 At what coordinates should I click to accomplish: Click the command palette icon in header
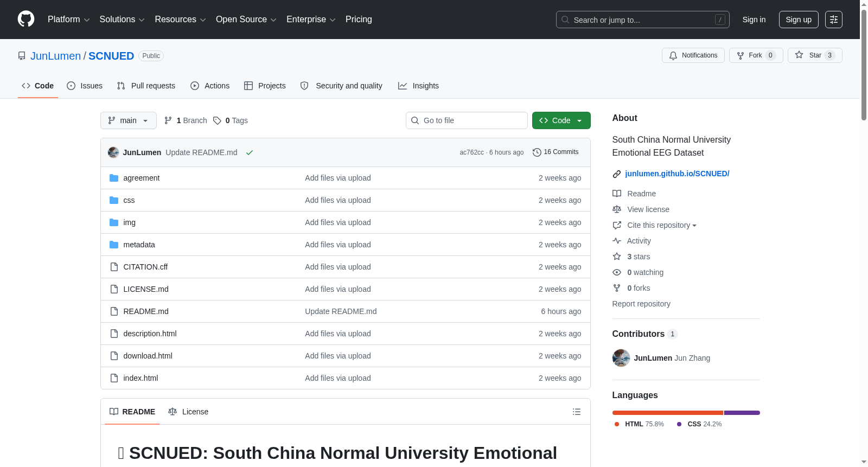[833, 20]
